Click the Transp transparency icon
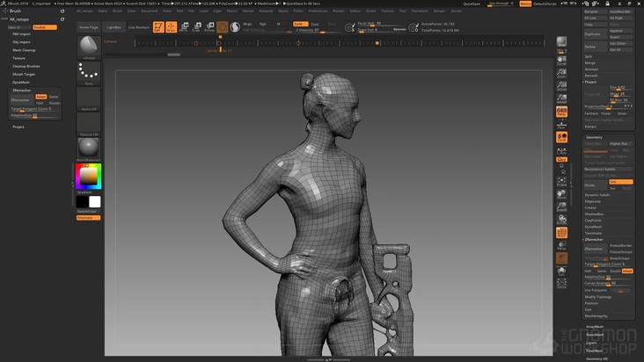644x362 pixels. point(561,245)
